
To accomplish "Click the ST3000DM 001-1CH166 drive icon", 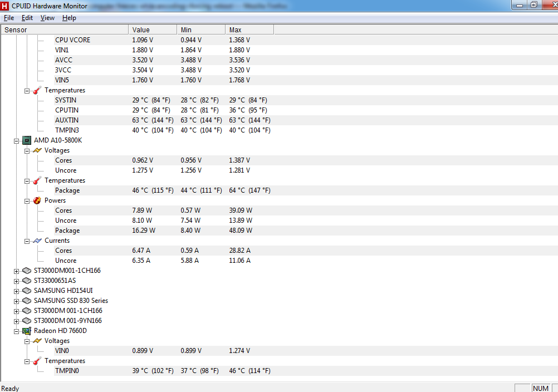I will pos(26,311).
